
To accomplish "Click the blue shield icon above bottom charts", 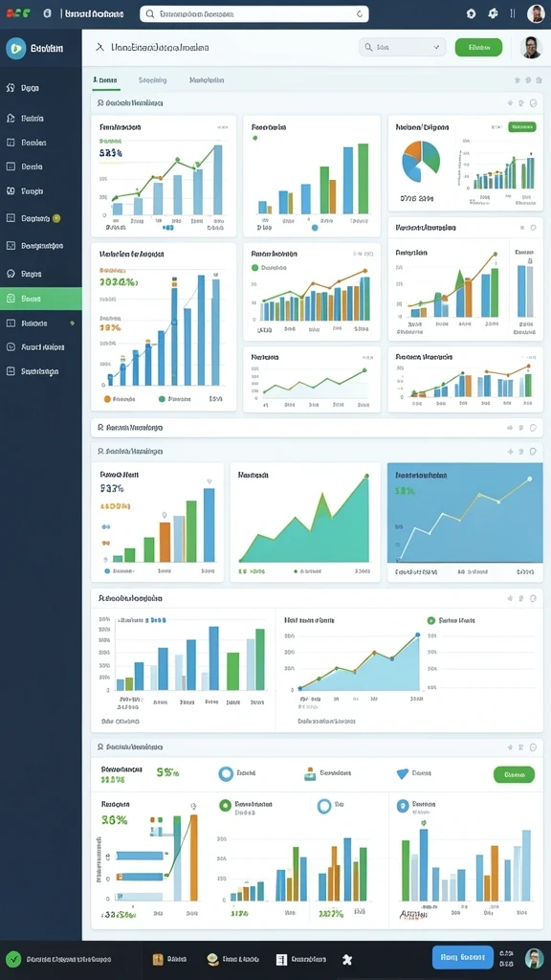I will (x=403, y=773).
